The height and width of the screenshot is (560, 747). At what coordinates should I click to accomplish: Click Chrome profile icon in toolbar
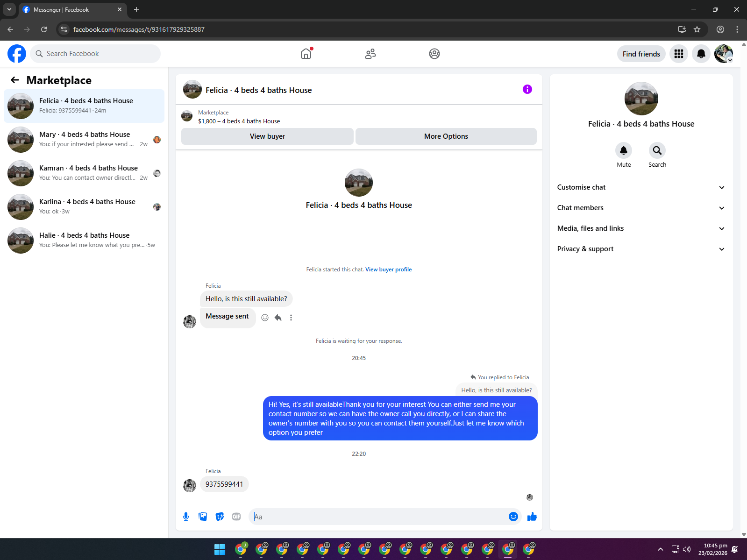coord(720,29)
